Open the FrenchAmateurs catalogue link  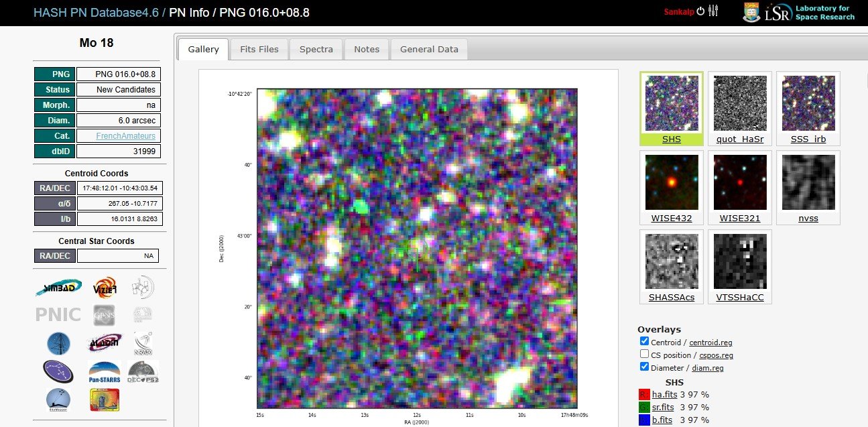point(125,135)
